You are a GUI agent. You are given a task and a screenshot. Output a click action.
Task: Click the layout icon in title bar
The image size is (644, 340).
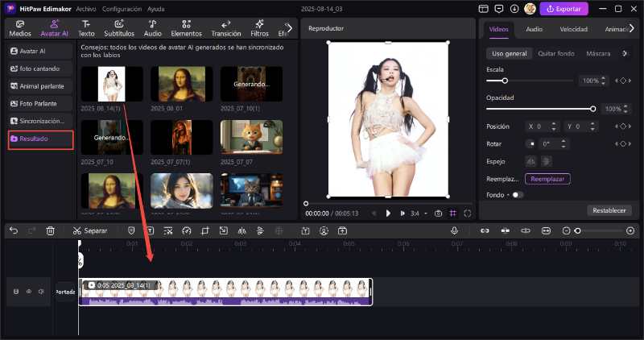[x=484, y=9]
